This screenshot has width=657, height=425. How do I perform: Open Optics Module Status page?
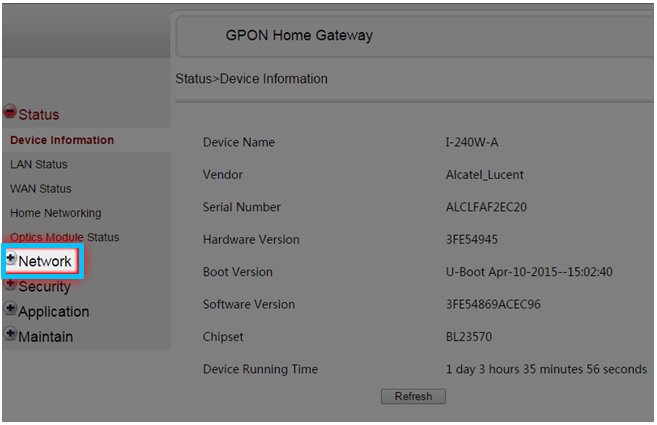[x=65, y=237]
